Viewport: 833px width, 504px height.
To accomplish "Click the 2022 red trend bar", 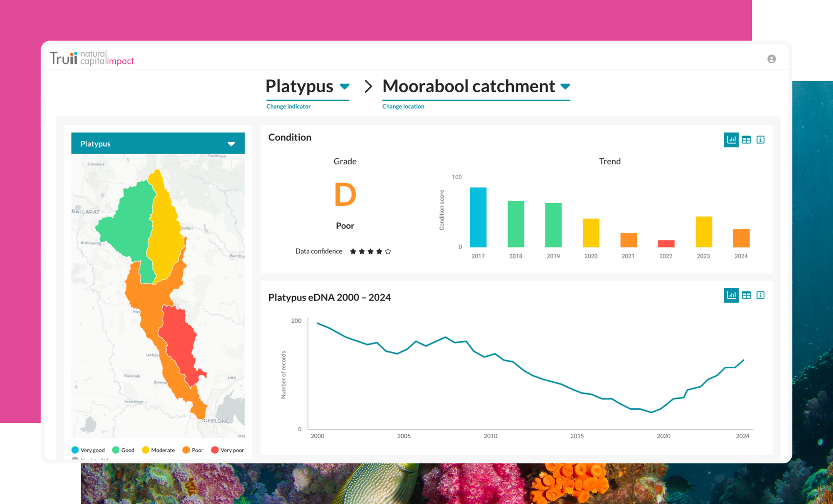I will point(666,244).
